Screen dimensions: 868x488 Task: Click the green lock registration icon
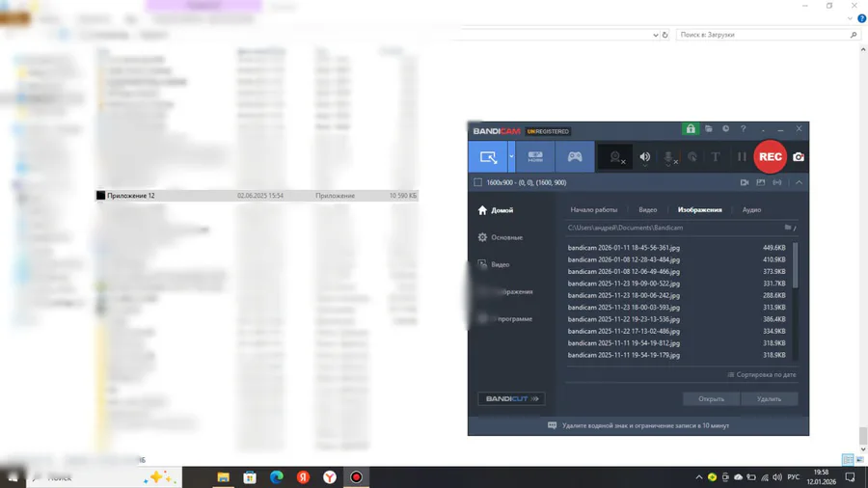(691, 129)
